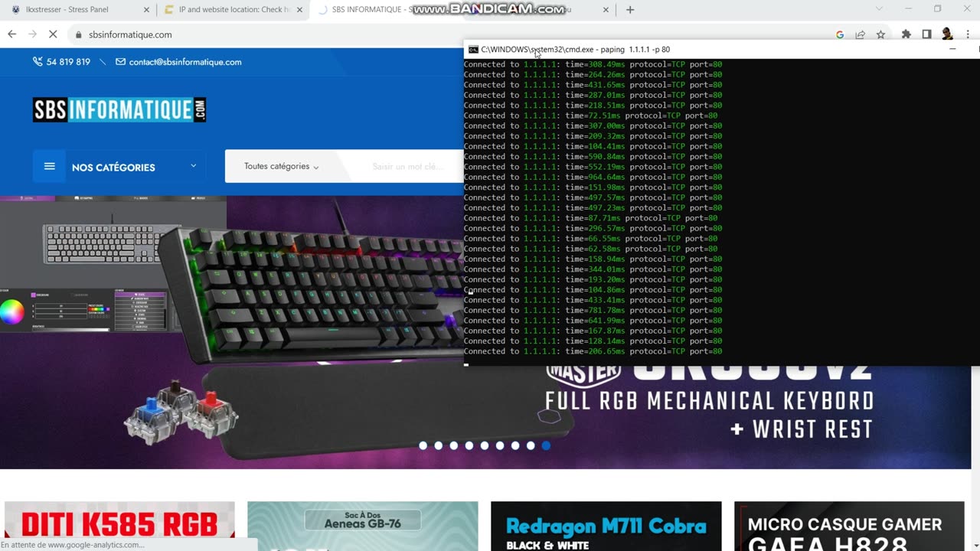This screenshot has width=980, height=551.
Task: Close the lkxstresser Stress Panel tab
Action: coord(146,10)
